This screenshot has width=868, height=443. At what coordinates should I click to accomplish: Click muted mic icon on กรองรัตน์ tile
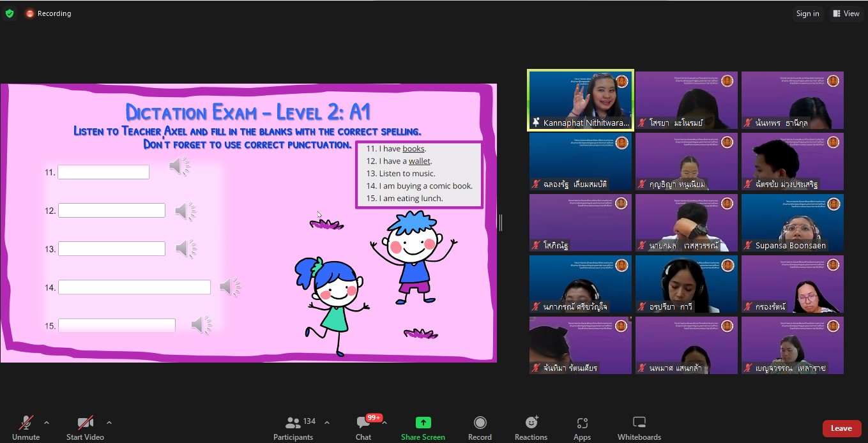pos(749,306)
